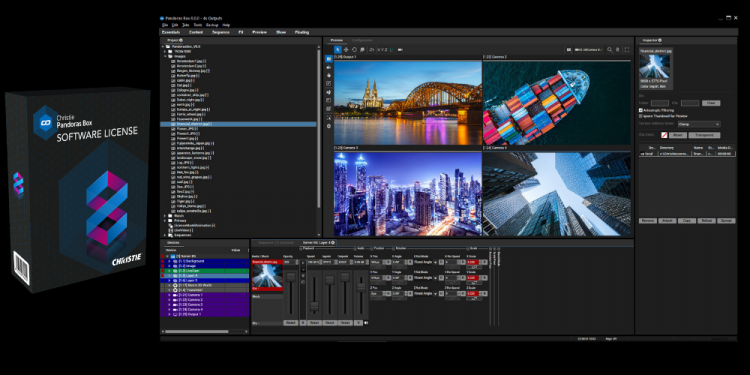Open the Configuration tab next to Preview

(x=362, y=40)
